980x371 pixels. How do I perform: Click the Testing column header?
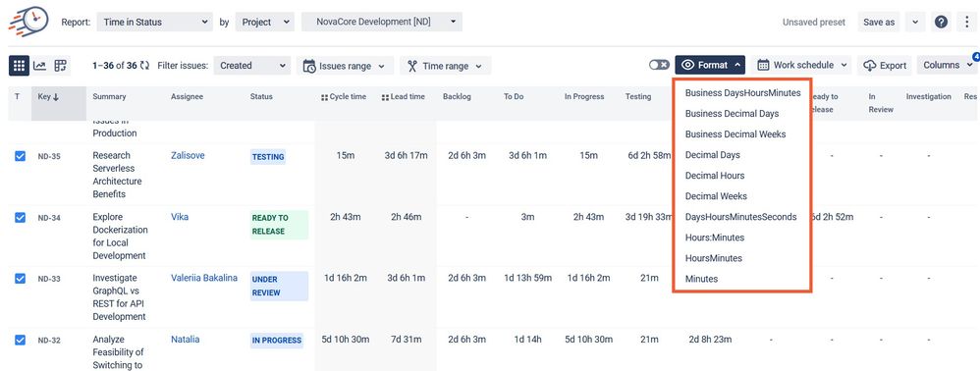coord(638,97)
